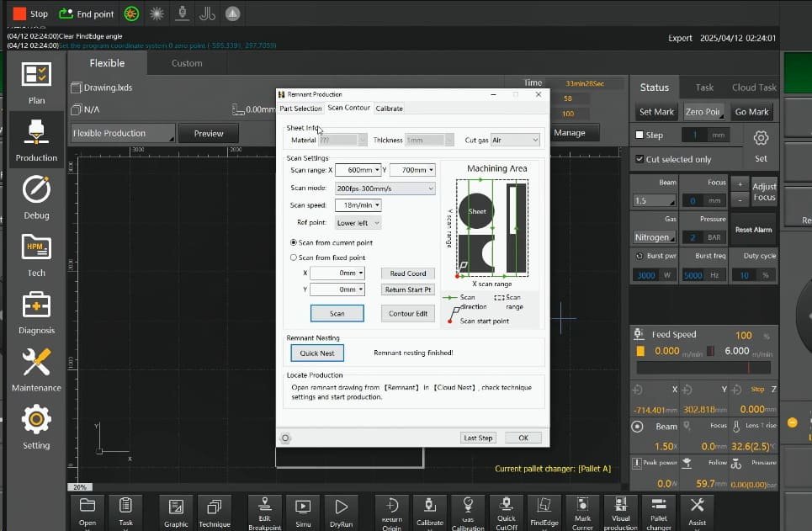Screen dimensions: 812x531
Task: Click the FindEdge bottom toolbar icon
Action: pyautogui.click(x=545, y=511)
